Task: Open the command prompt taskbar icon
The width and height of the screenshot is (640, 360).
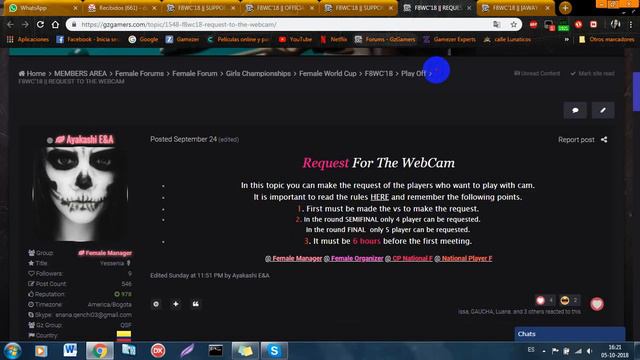Action: pyautogui.click(x=216, y=351)
